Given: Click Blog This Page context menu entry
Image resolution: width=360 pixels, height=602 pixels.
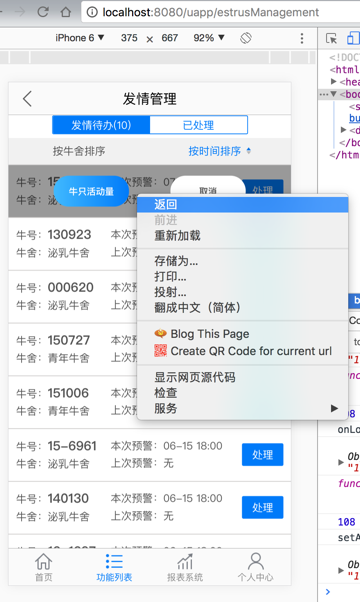Looking at the screenshot, I should point(243,334).
